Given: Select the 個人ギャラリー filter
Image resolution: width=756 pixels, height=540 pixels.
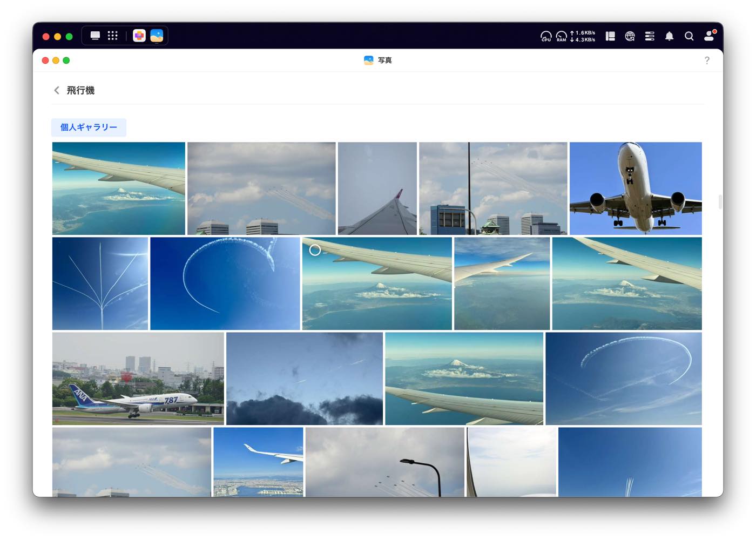Looking at the screenshot, I should (x=89, y=127).
